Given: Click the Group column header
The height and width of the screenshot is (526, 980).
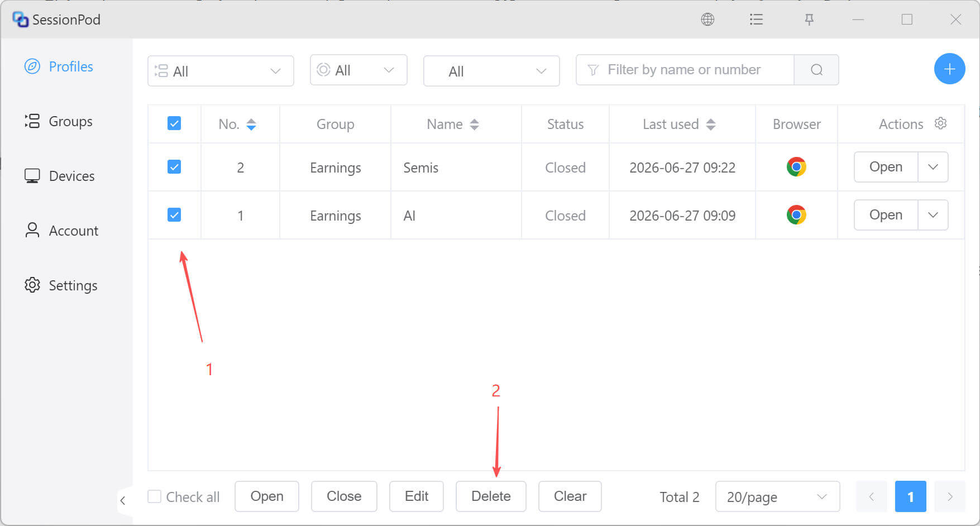Looking at the screenshot, I should point(335,124).
